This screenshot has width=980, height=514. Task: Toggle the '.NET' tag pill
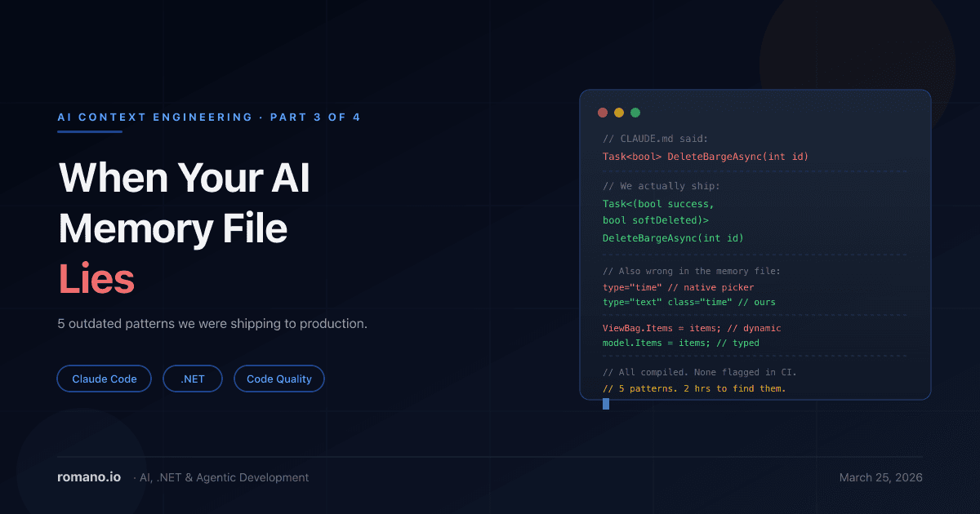193,379
